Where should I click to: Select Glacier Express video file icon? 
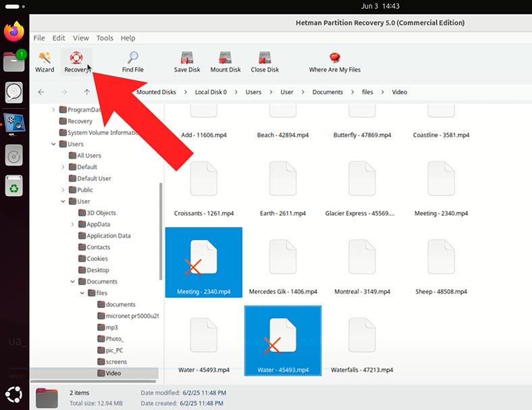tap(362, 178)
